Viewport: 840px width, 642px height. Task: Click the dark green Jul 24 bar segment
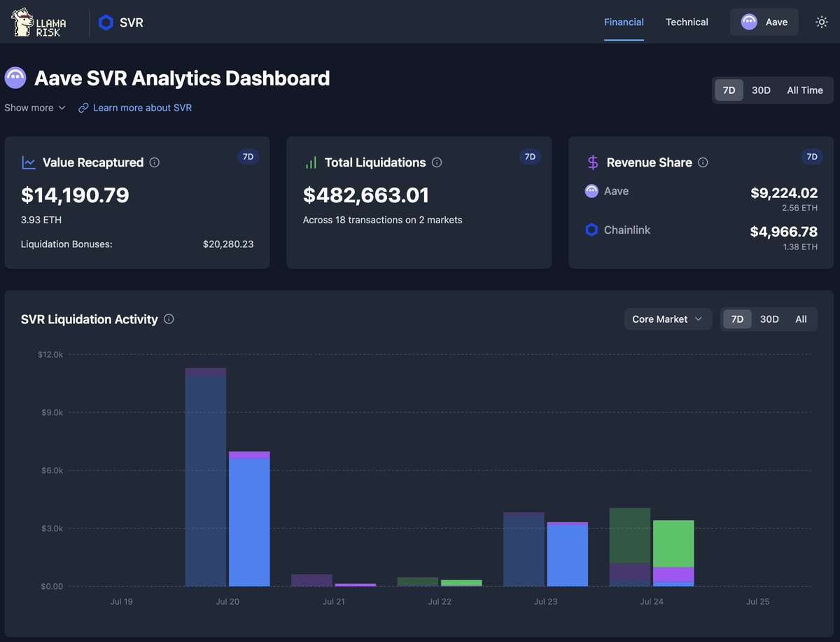[x=630, y=536]
